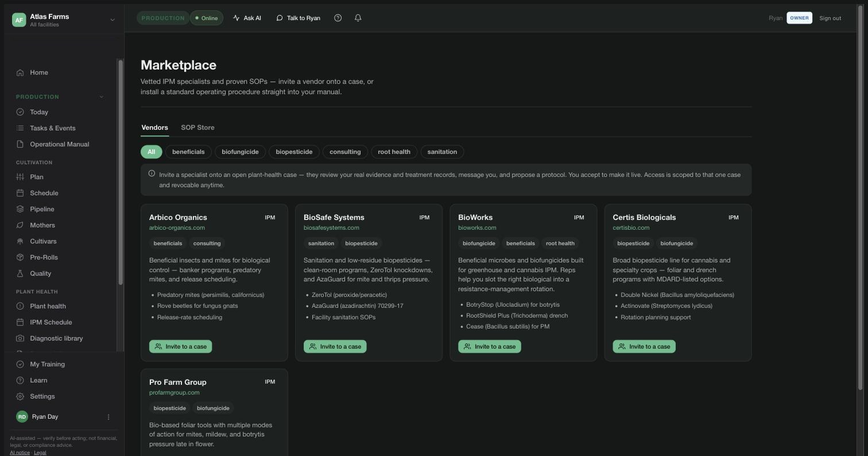Image resolution: width=868 pixels, height=456 pixels.
Task: Click the Pipeline layers icon
Action: [x=20, y=209]
